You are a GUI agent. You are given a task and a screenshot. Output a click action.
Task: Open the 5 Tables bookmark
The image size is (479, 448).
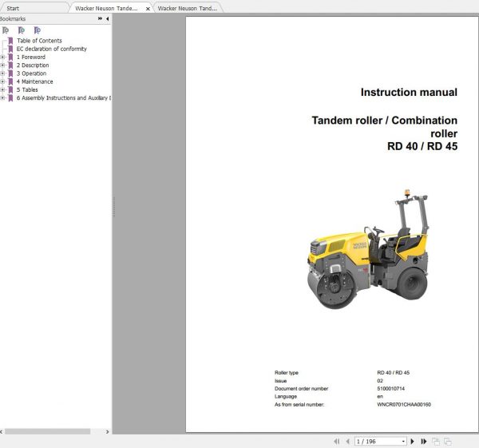(27, 90)
